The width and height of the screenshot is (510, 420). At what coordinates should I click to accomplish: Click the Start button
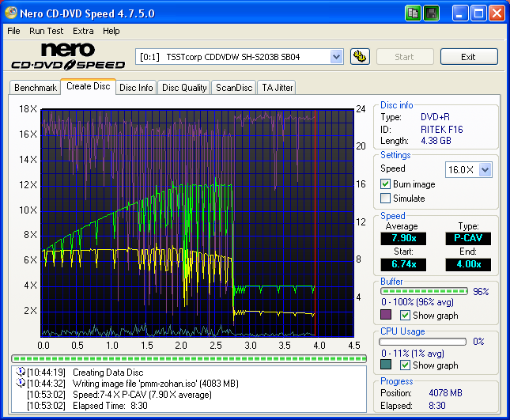coord(405,57)
